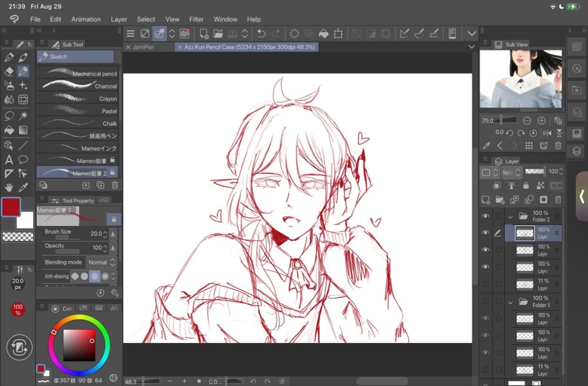Select the Eraser tool

pos(9,71)
